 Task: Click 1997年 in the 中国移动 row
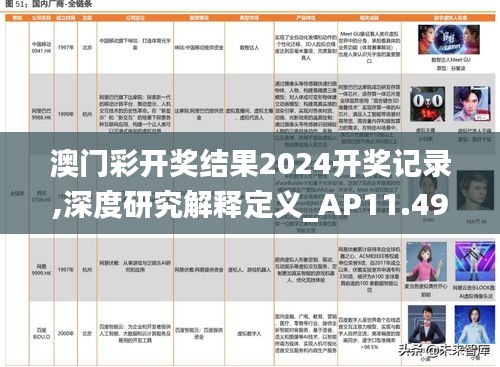point(65,47)
